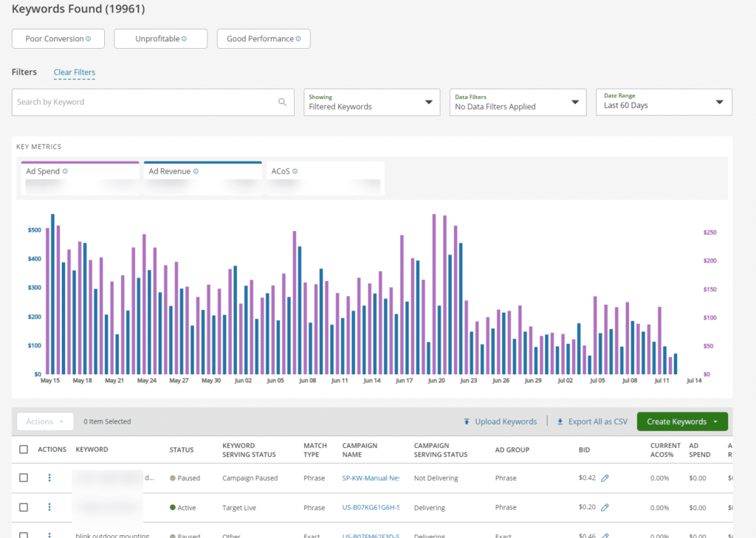The width and height of the screenshot is (756, 538).
Task: Click the search magnifier icon in keyword field
Action: [282, 103]
